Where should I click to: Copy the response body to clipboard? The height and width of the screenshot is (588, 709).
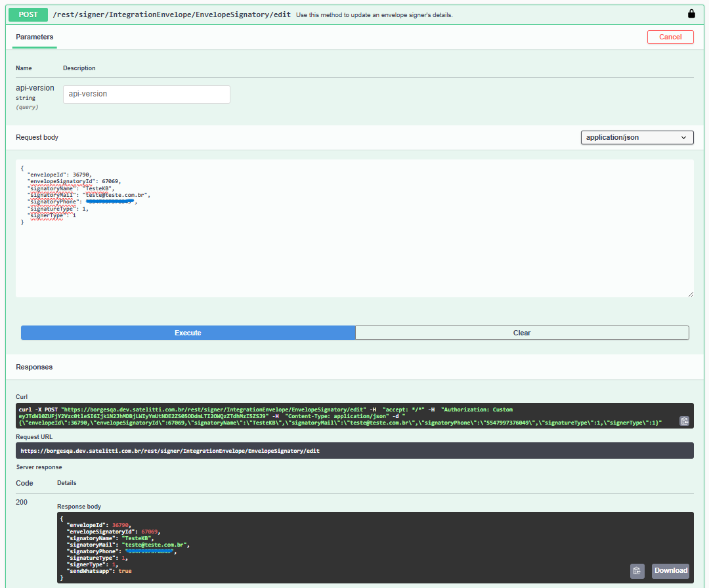point(637,571)
